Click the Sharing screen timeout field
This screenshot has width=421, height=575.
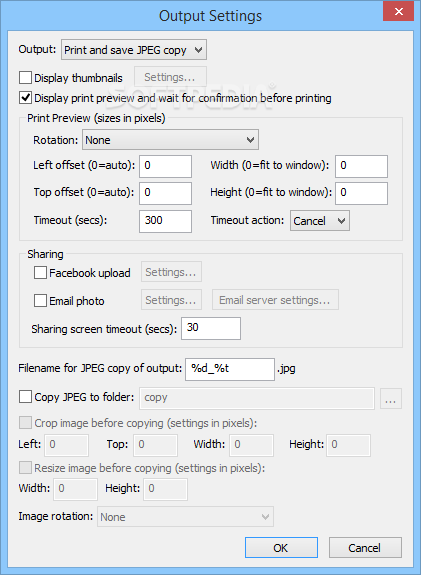(211, 328)
